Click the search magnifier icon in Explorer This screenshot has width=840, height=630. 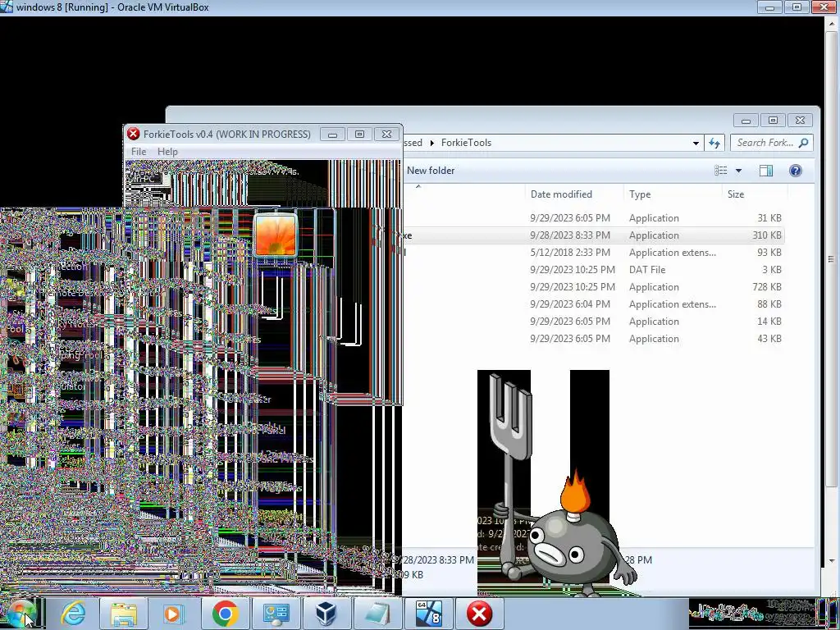click(803, 143)
